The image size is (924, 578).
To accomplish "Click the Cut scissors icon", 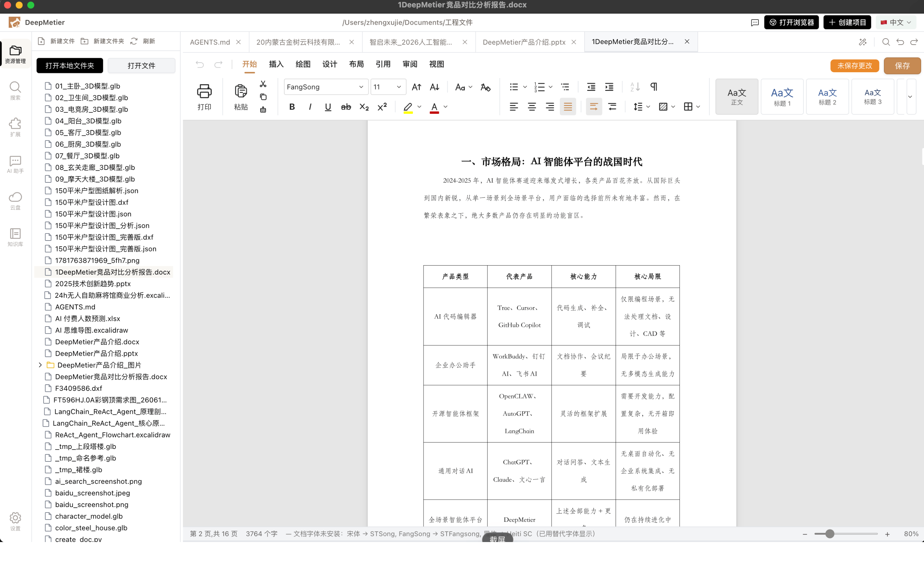I will [x=263, y=84].
